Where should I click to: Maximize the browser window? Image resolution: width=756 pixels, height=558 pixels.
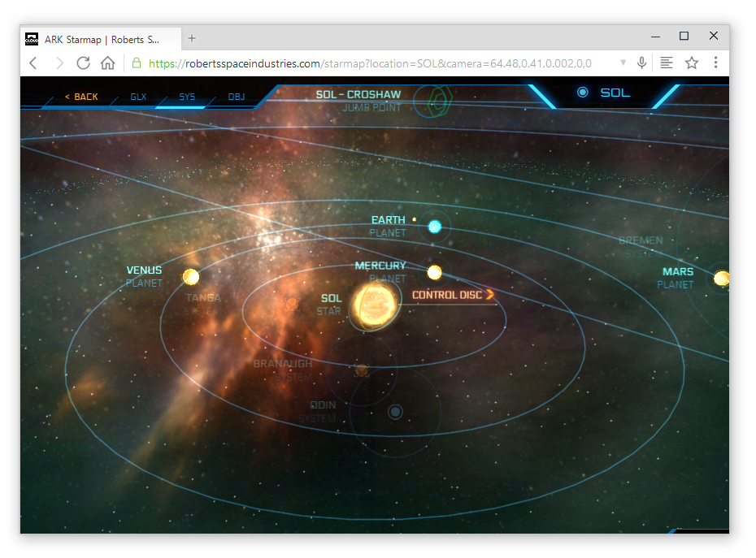tap(684, 36)
